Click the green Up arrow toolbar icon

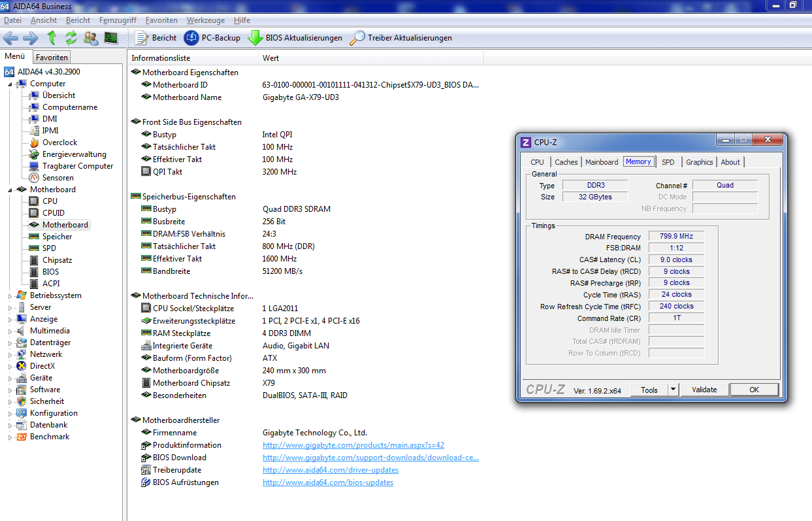[x=52, y=38]
